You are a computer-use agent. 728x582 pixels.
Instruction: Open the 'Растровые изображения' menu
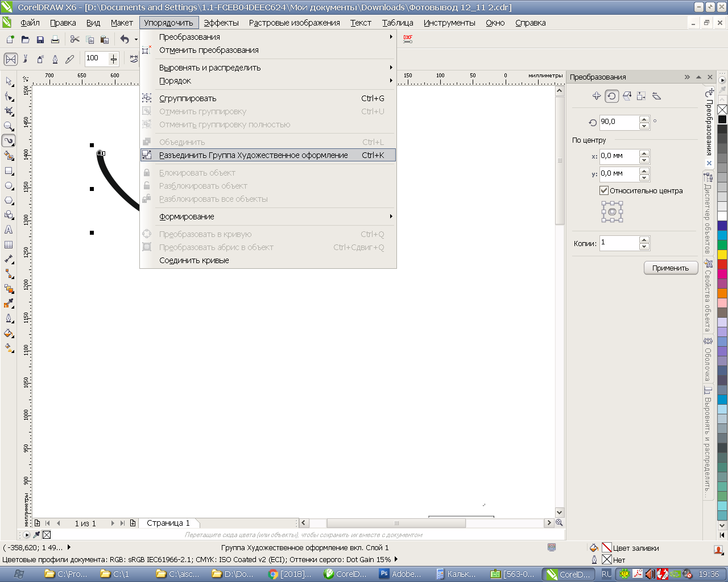[295, 23]
